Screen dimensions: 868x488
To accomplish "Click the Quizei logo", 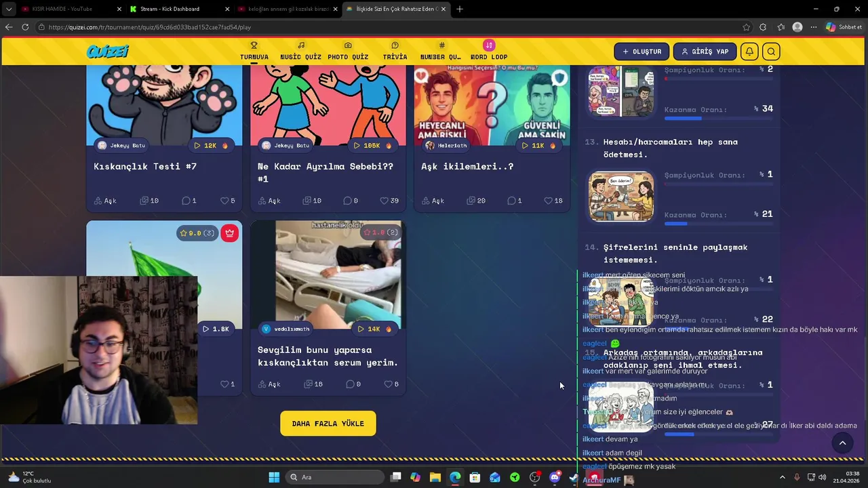I will (x=107, y=52).
